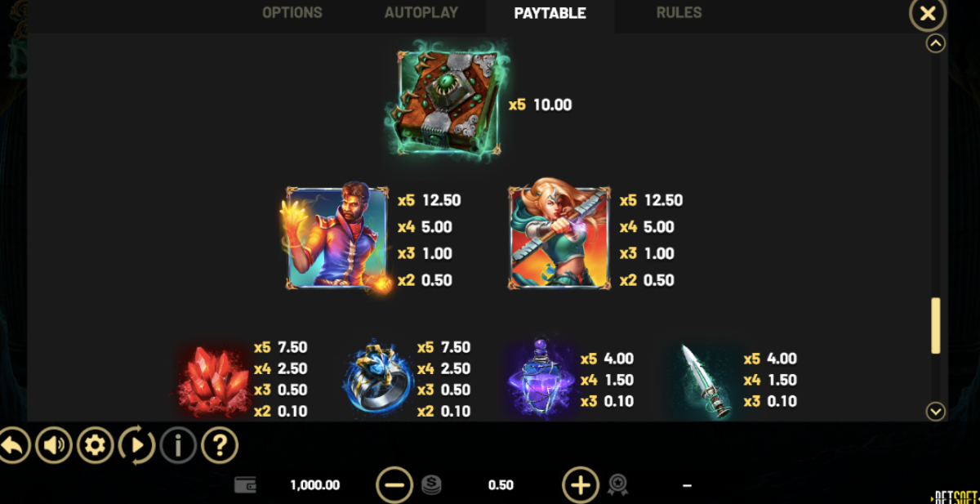980x504 pixels.
Task: Click the award ribbon win icon
Action: point(617,485)
